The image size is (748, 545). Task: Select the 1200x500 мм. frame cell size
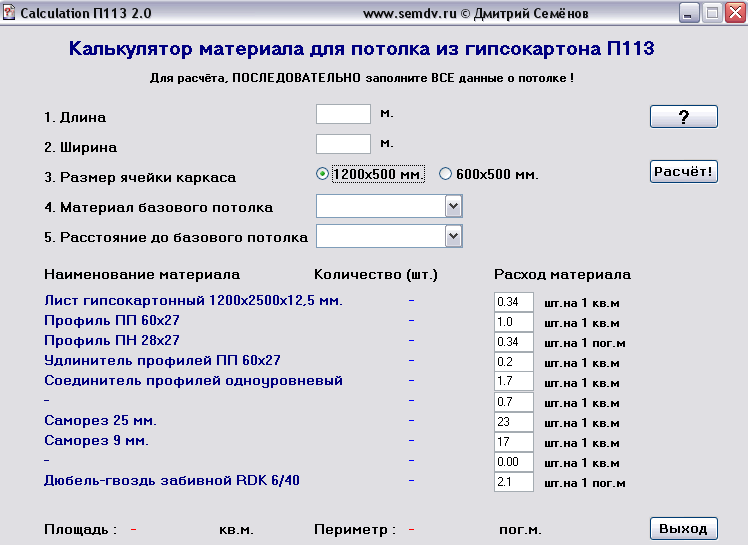click(x=323, y=173)
